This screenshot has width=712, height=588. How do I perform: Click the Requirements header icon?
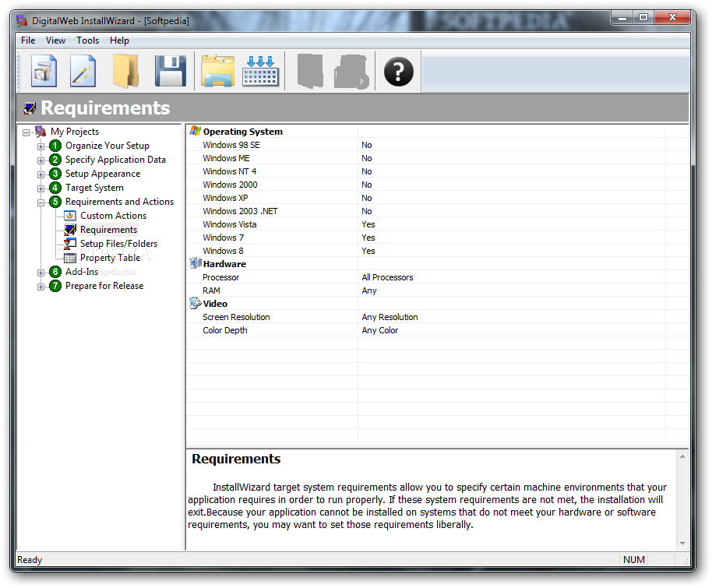click(x=30, y=108)
